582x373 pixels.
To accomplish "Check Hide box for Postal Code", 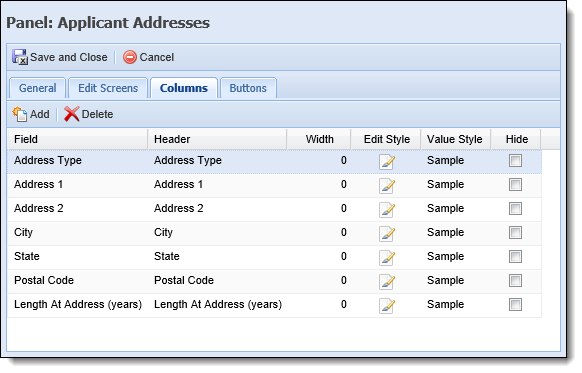I will pyautogui.click(x=515, y=281).
